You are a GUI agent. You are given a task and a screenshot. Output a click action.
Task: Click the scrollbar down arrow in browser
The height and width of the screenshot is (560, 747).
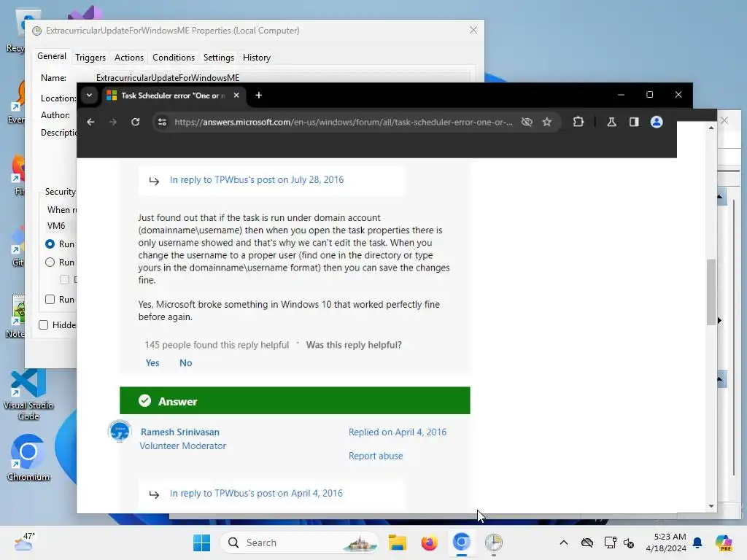click(711, 506)
